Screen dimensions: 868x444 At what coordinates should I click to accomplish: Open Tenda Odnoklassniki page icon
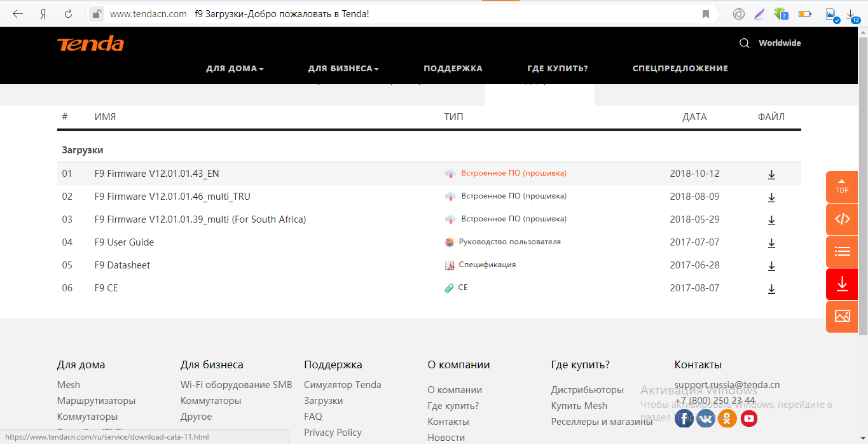(727, 418)
